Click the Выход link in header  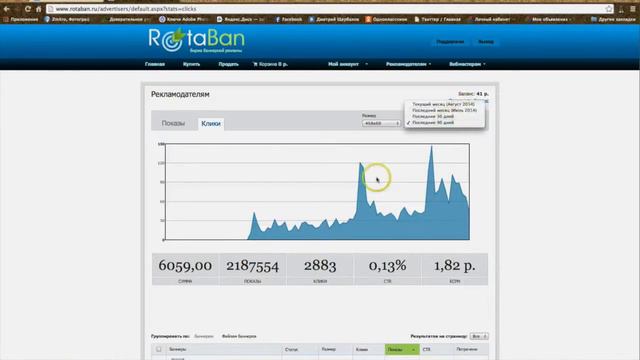[486, 42]
